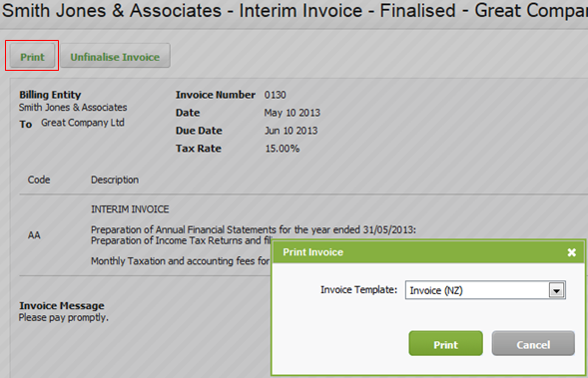Click the INTERIM INVOICE description line
Viewport: 588px width, 378px height.
click(x=130, y=209)
